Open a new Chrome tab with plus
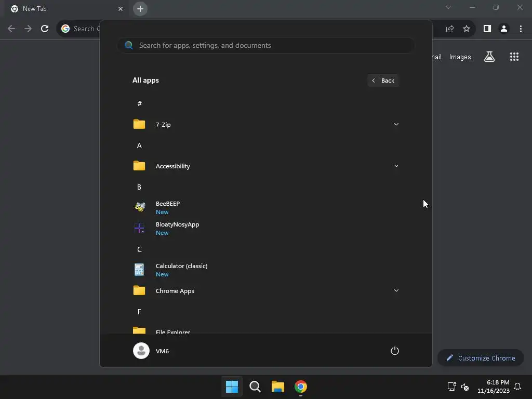The height and width of the screenshot is (399, 532). 140,9
